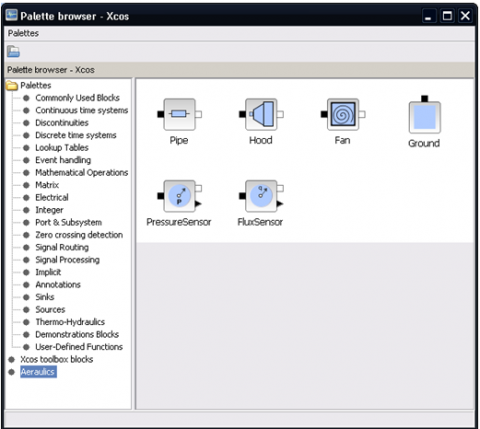The height and width of the screenshot is (429, 480).
Task: Click the Pipe block label
Action: 179,140
